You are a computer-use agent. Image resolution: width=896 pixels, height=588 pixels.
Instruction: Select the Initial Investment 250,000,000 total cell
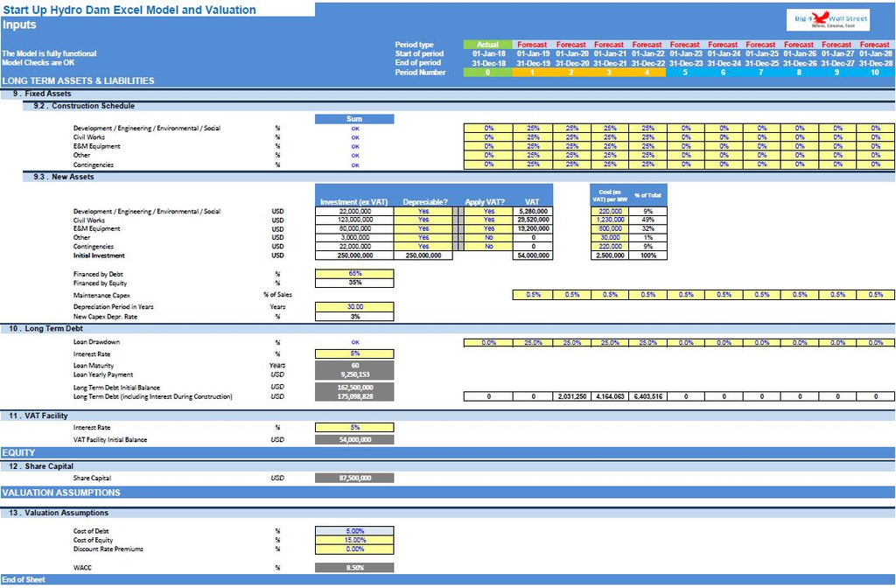(354, 255)
